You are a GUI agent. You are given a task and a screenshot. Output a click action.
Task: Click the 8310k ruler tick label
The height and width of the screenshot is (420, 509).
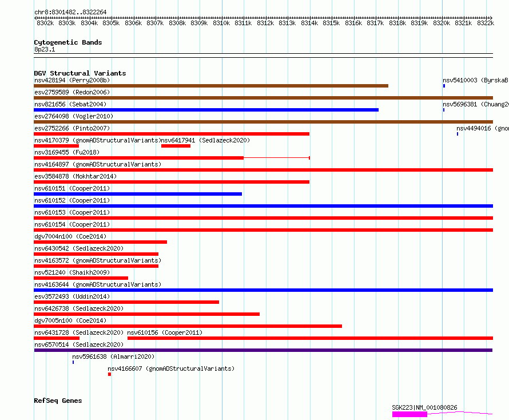pos(221,23)
